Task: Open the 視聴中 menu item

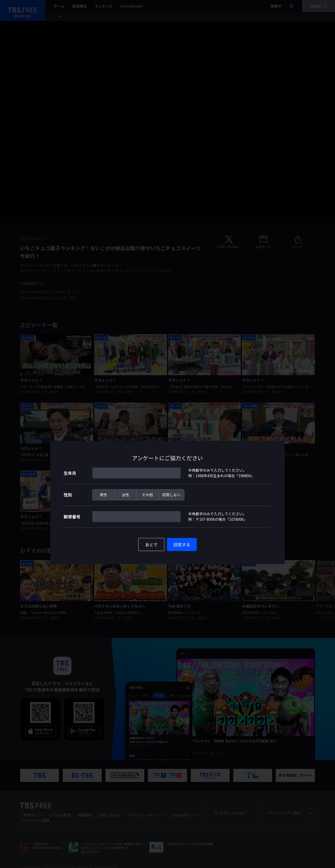Action: (x=276, y=6)
